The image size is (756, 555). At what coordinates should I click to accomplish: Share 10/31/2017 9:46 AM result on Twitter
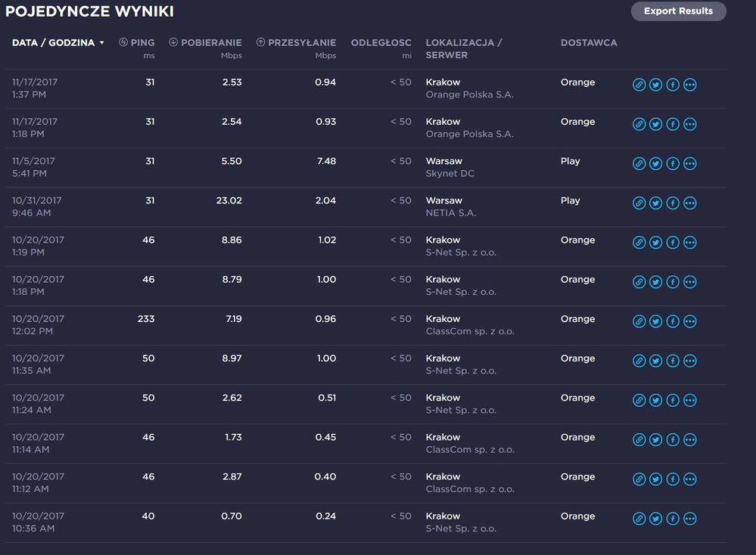655,203
